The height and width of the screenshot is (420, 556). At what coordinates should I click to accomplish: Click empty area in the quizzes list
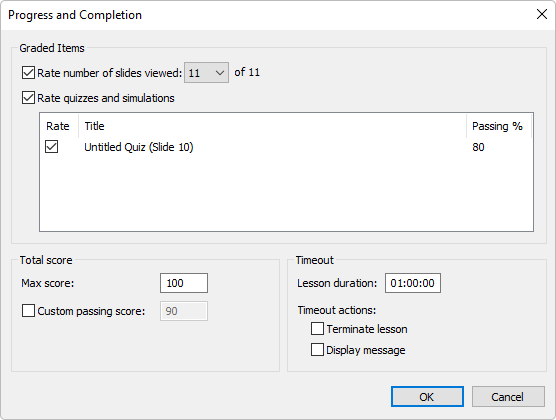pyautogui.click(x=286, y=193)
